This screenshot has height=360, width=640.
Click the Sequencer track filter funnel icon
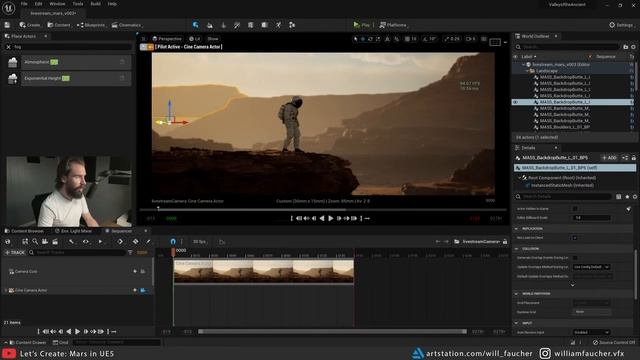130,253
